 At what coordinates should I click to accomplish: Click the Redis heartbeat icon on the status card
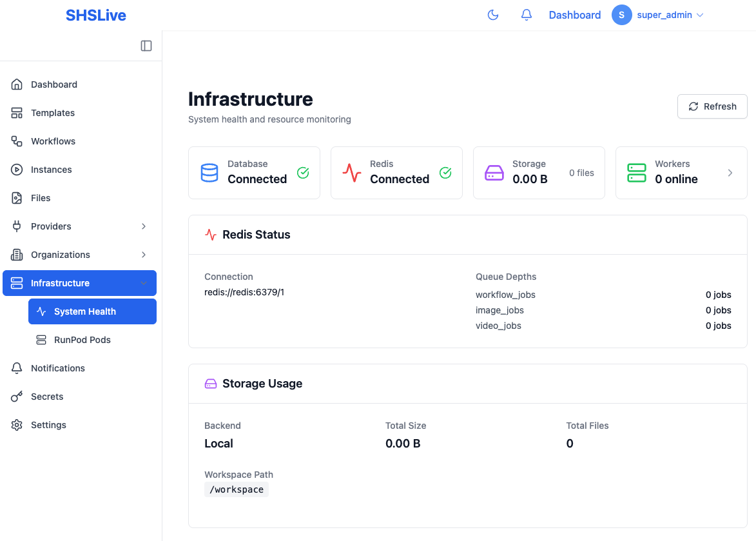click(x=351, y=172)
